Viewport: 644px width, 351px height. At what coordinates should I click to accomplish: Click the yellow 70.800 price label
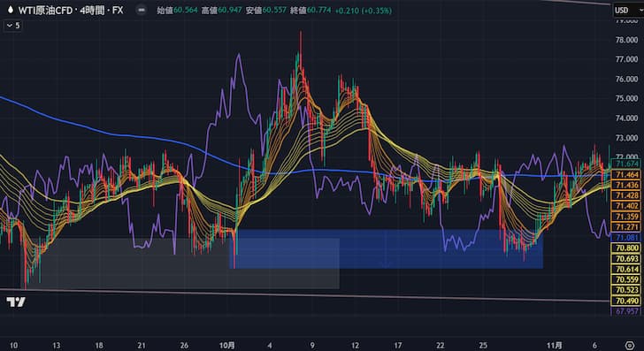coord(626,248)
